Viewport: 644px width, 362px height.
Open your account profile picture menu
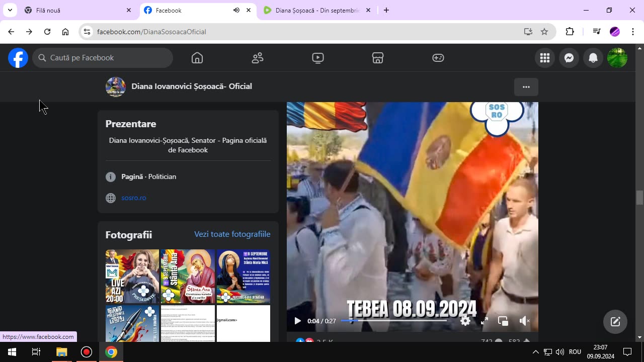click(617, 58)
